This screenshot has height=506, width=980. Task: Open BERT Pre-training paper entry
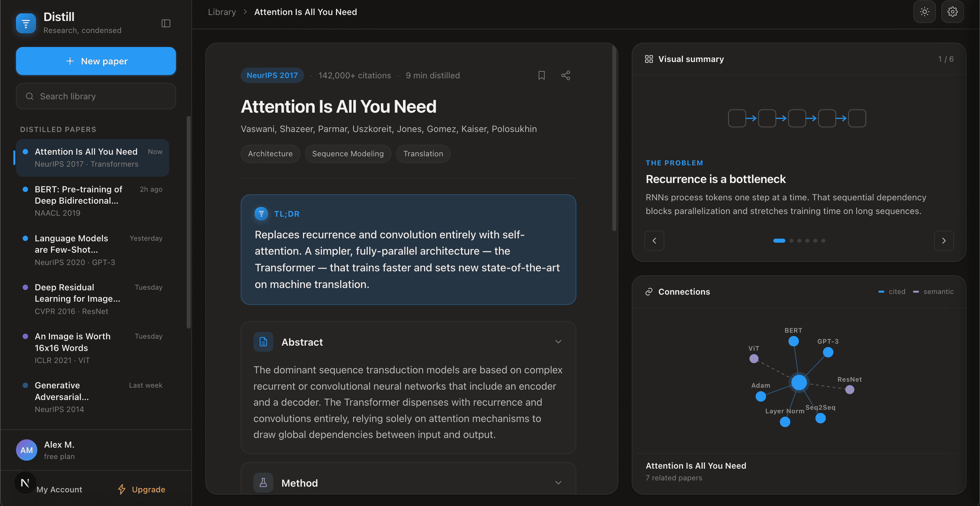92,201
